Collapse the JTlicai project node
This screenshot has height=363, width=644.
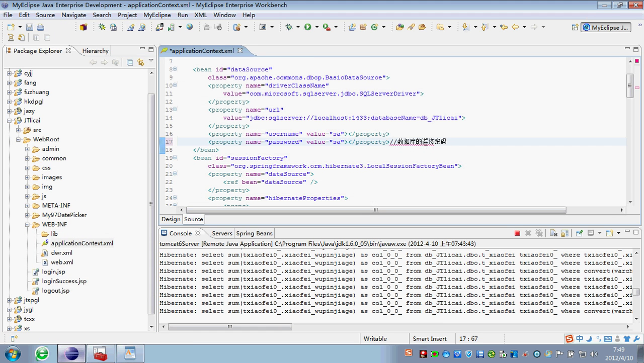coord(9,121)
